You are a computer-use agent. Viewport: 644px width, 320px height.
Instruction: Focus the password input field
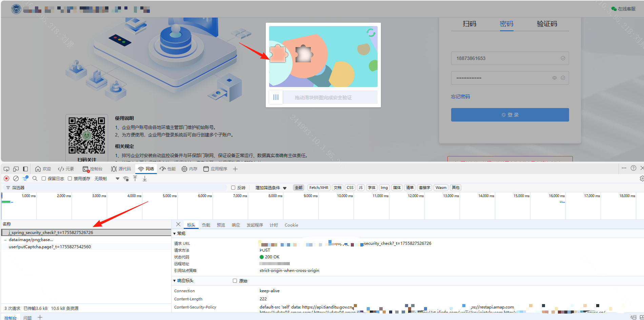tap(510, 78)
